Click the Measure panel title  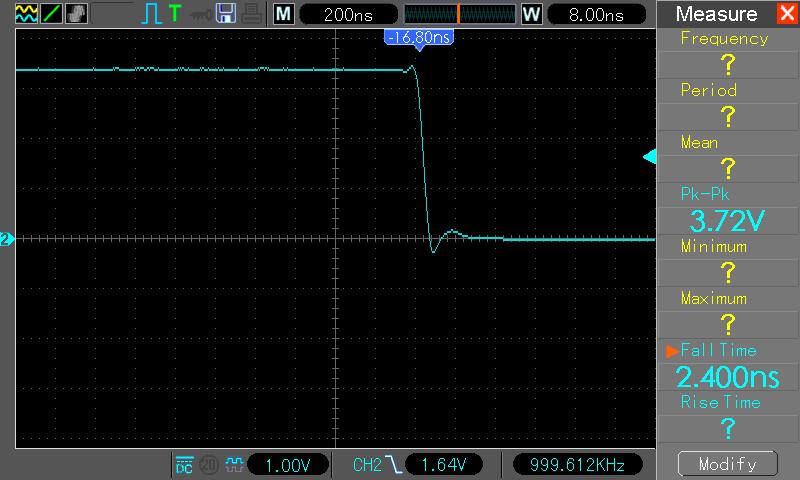click(x=716, y=14)
